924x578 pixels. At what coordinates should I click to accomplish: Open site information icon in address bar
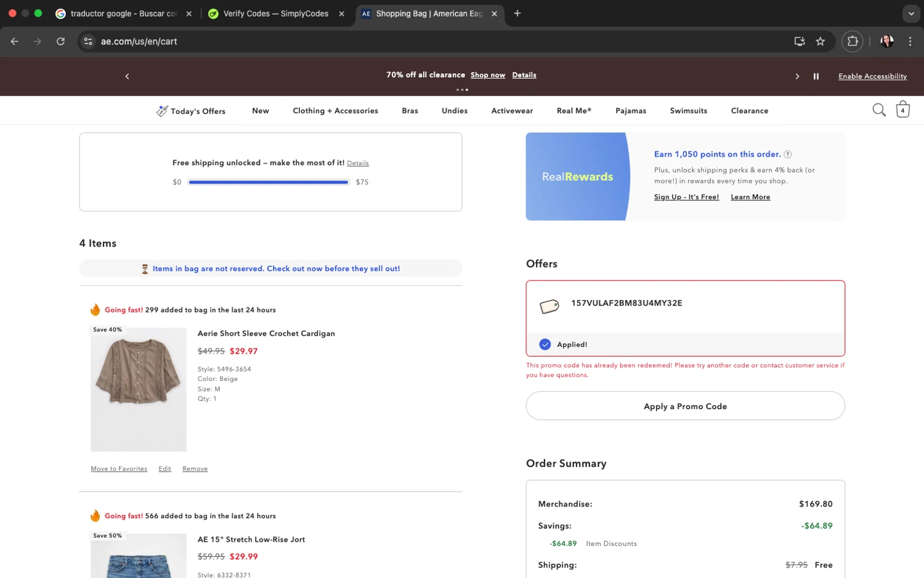click(x=88, y=41)
